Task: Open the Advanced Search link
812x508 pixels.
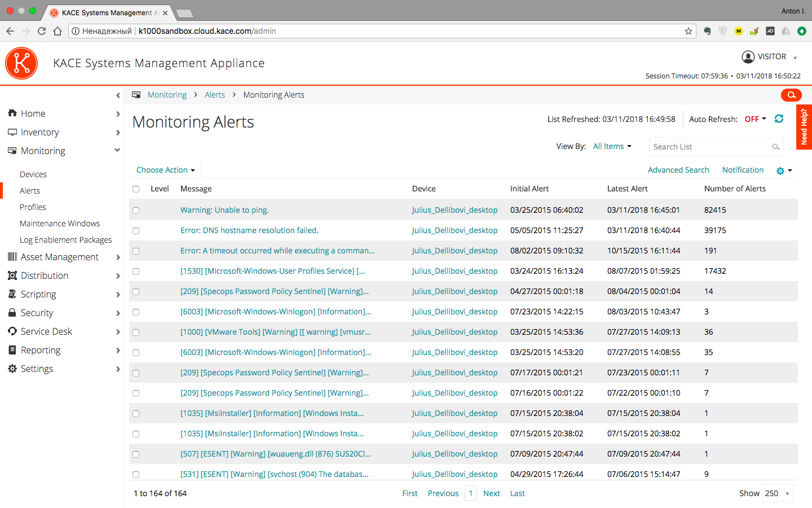Action: [x=678, y=170]
